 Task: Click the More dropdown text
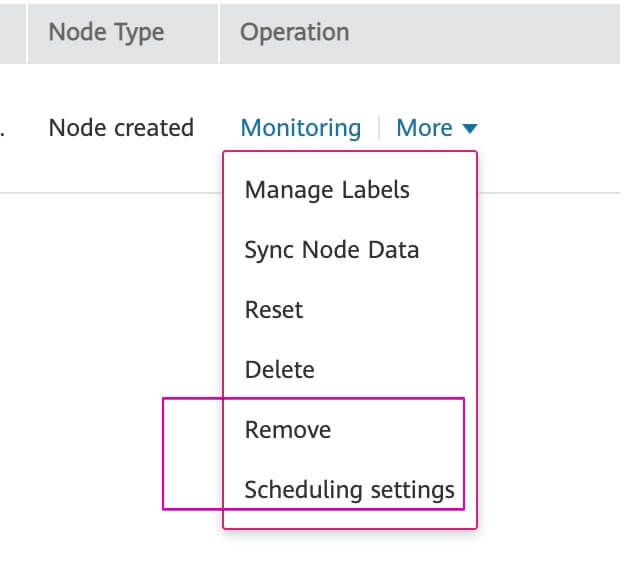pyautogui.click(x=424, y=128)
